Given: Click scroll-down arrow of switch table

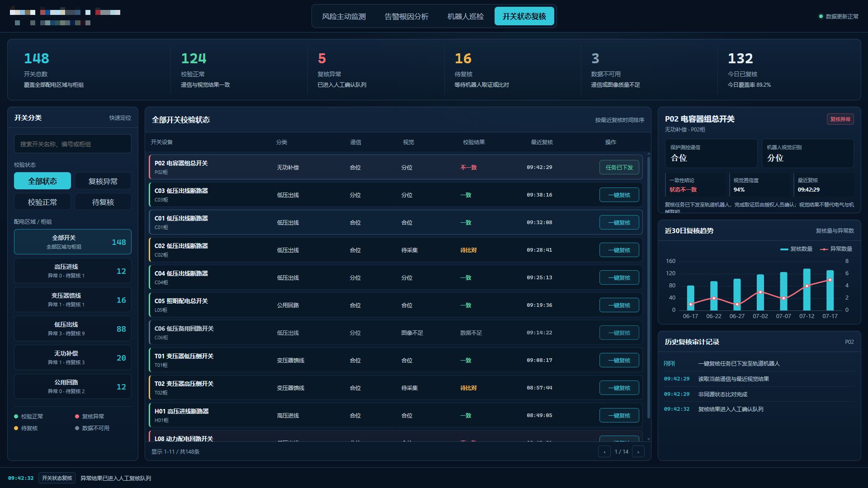Looking at the screenshot, I should 648,439.
